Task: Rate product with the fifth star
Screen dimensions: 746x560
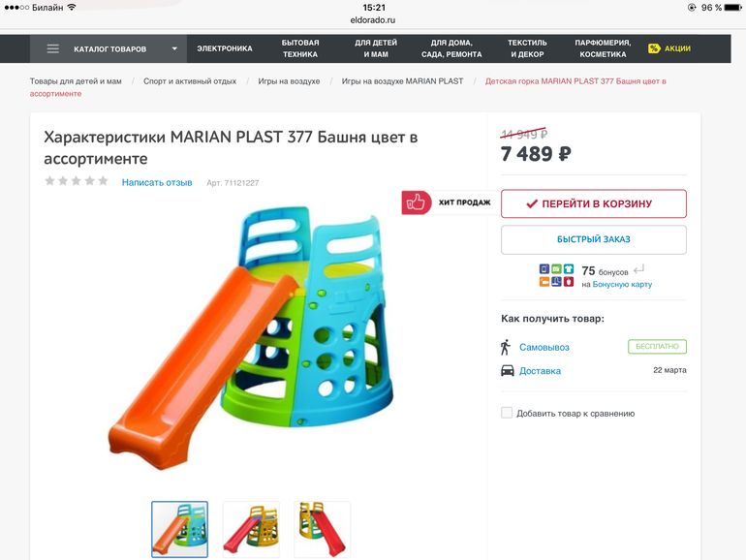Action: [x=103, y=181]
